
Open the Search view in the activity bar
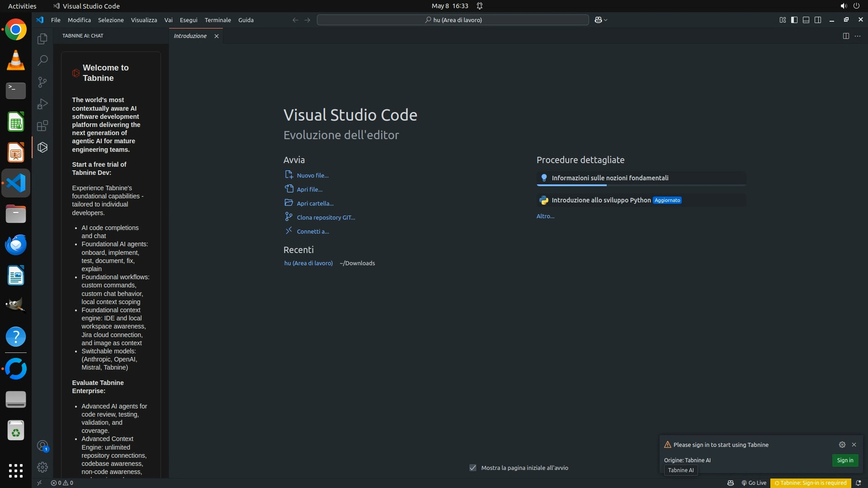pyautogui.click(x=42, y=61)
